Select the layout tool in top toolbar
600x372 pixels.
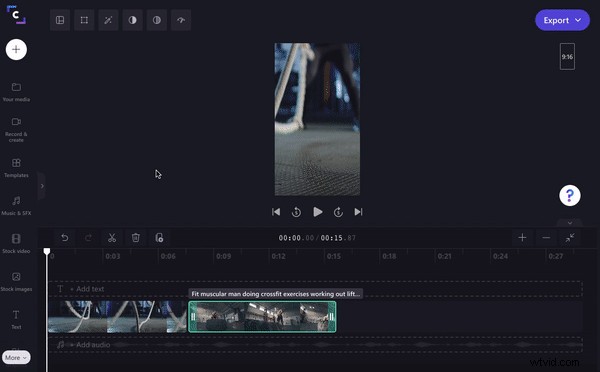[x=60, y=20]
